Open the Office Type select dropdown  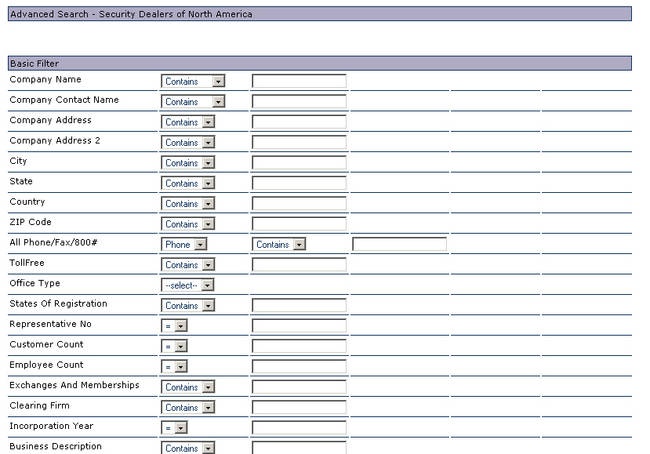(x=188, y=285)
